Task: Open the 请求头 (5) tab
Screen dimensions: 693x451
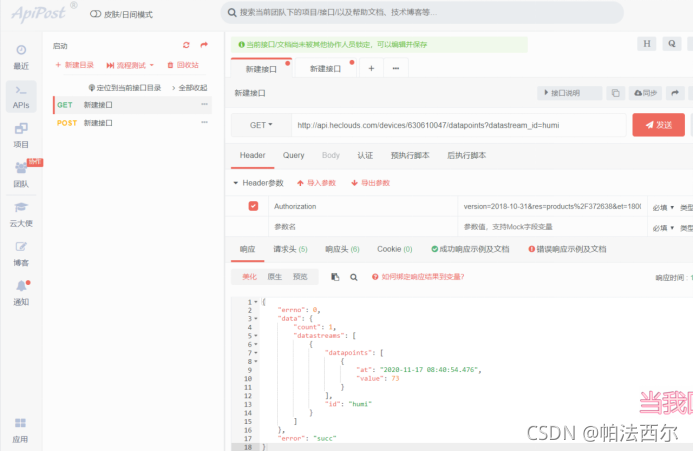Action: [x=290, y=249]
